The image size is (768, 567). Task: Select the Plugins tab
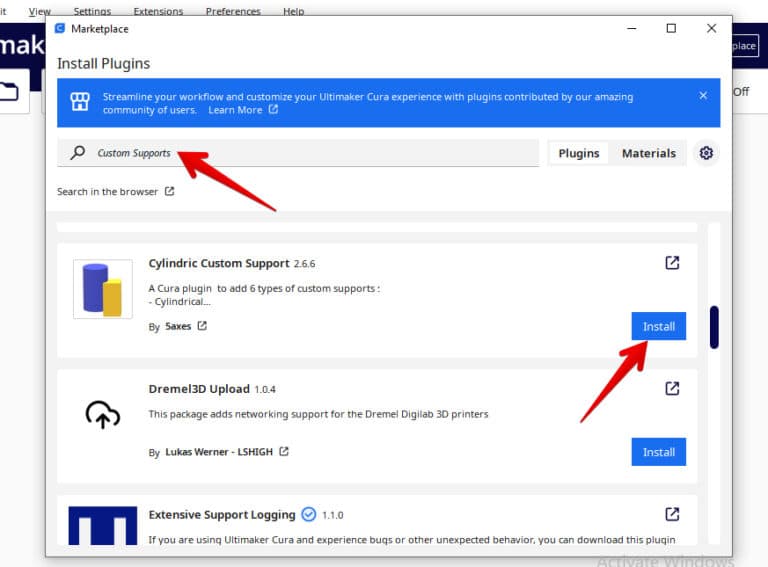578,153
